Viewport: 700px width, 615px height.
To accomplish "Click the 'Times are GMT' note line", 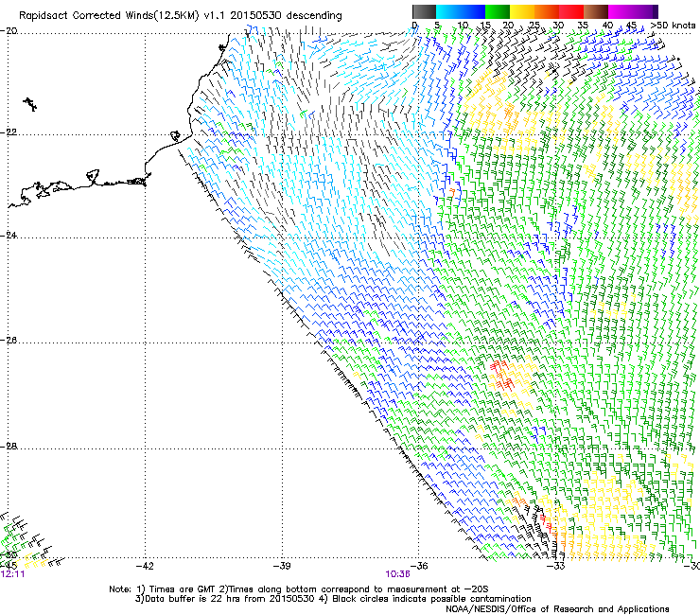I will coord(299,589).
